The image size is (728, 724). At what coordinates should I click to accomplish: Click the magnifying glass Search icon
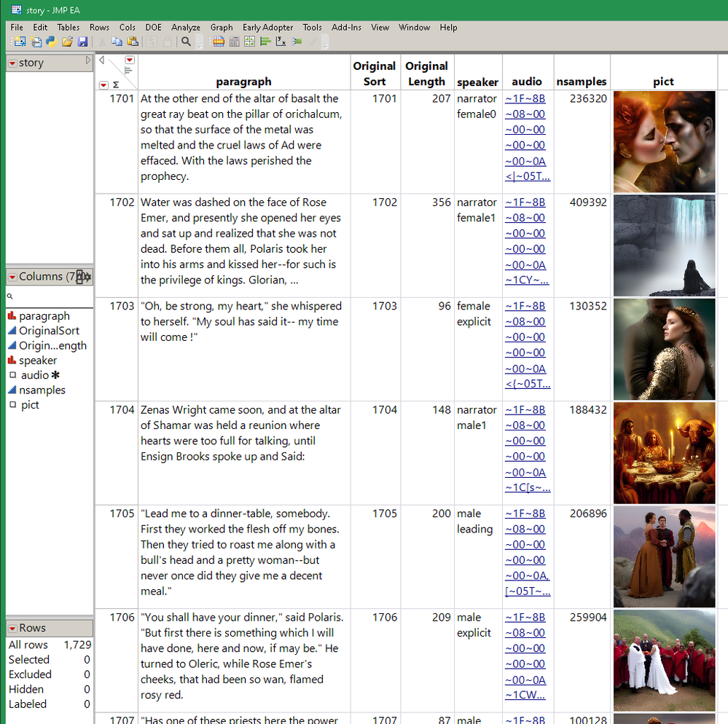click(186, 42)
